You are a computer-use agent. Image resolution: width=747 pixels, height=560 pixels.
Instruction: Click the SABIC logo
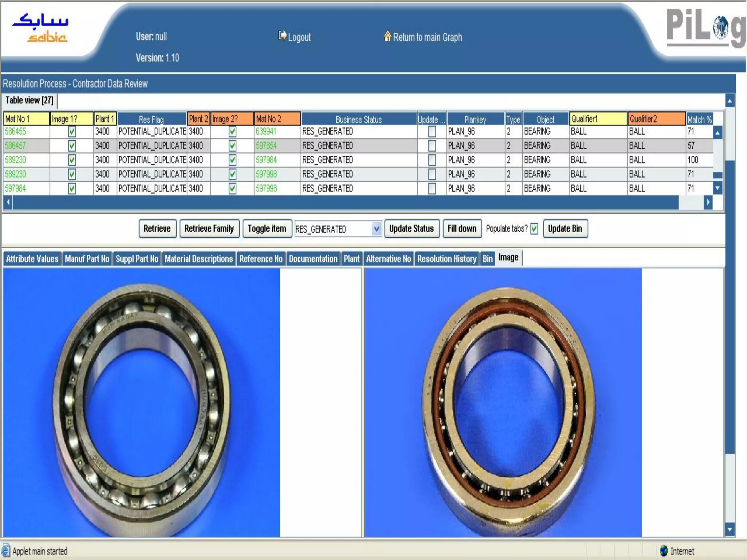point(40,28)
